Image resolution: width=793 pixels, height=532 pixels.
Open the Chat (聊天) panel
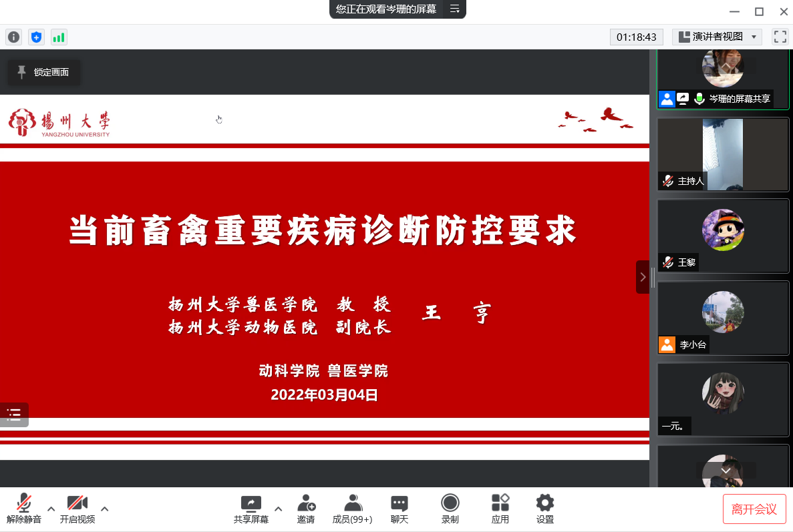(400, 509)
